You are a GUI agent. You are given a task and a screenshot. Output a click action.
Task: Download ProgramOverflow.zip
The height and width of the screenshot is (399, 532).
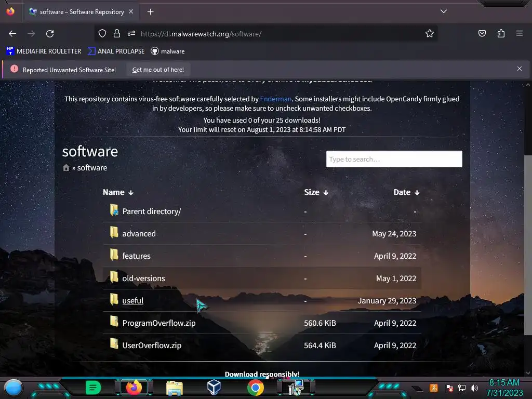tap(159, 323)
